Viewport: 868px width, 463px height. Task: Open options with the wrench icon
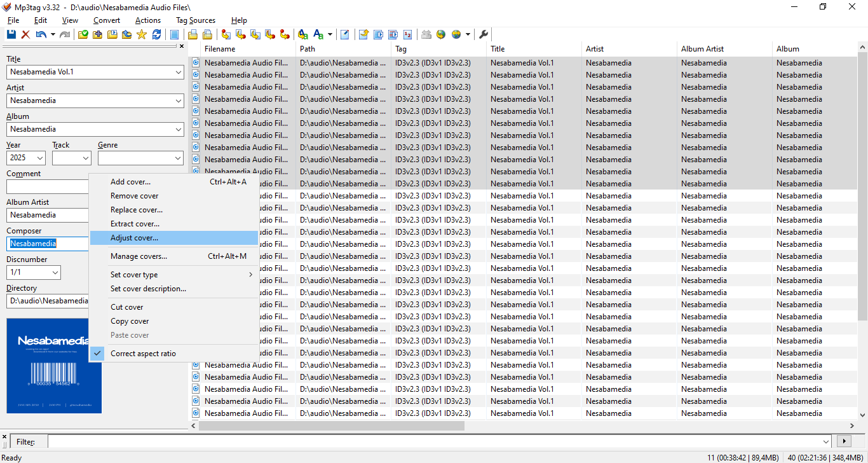coord(483,34)
